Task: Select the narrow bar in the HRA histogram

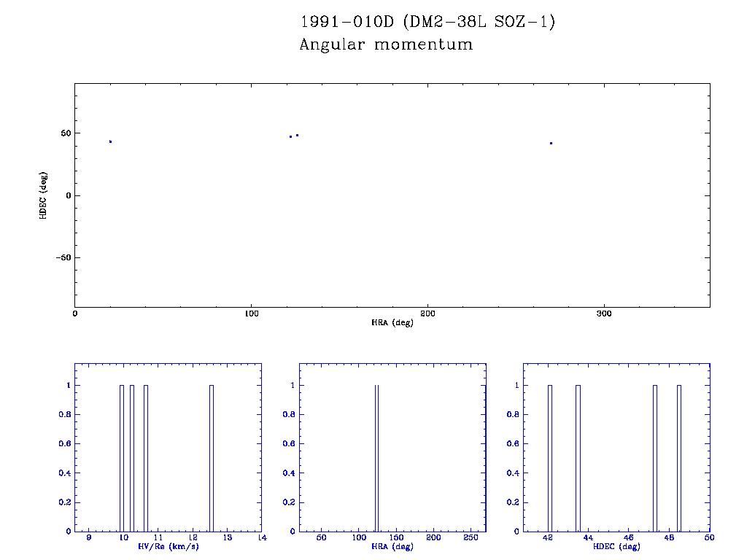Action: (376, 458)
